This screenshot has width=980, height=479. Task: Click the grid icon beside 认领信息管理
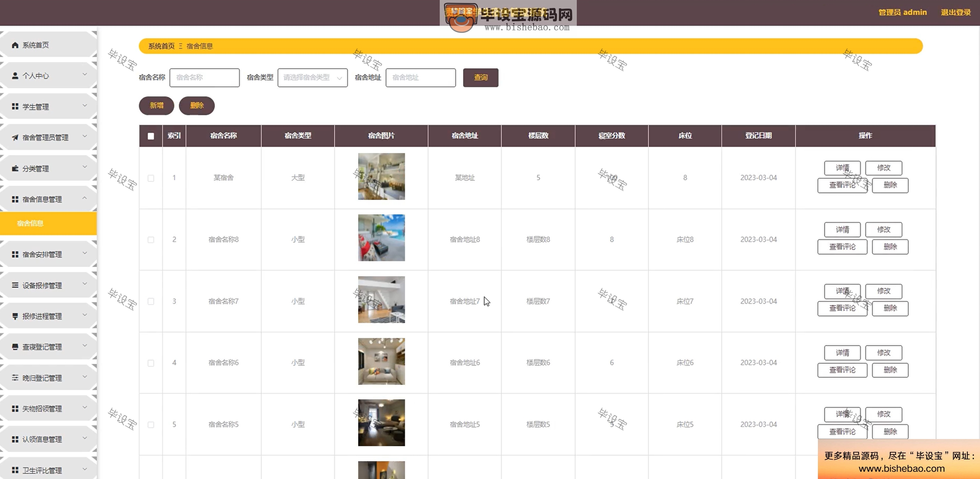pyautogui.click(x=15, y=439)
